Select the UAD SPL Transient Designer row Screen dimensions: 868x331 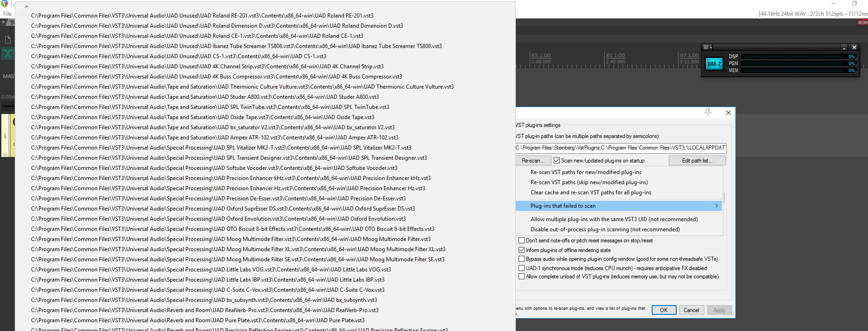tap(265, 158)
